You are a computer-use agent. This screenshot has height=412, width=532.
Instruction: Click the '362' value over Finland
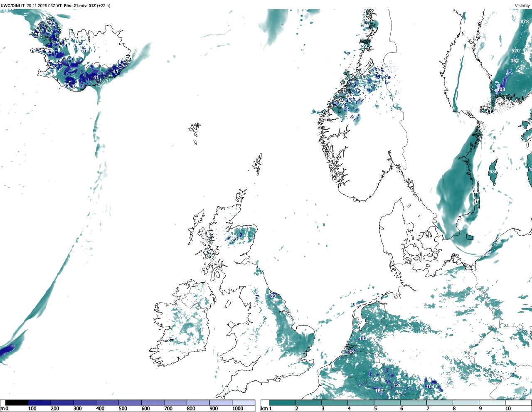(515, 61)
